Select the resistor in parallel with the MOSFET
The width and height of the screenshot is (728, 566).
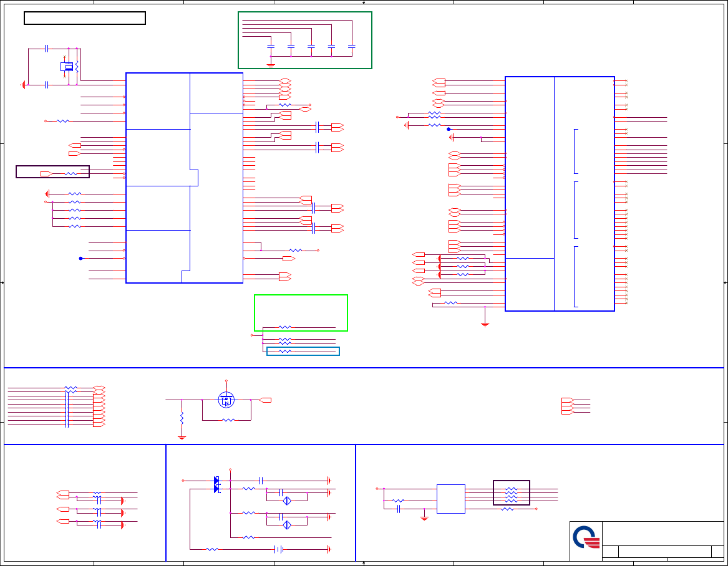pyautogui.click(x=228, y=420)
